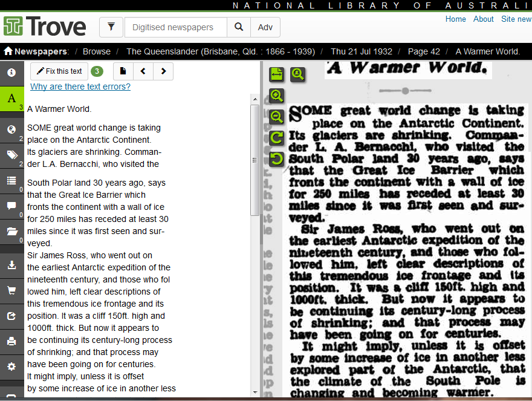Click the shopping cart buy icon

coord(11,290)
